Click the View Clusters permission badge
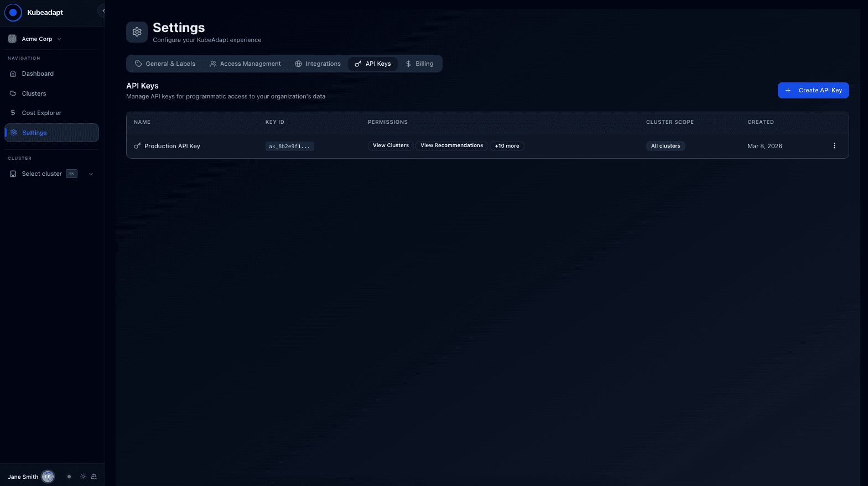The height and width of the screenshot is (486, 868). (391, 146)
